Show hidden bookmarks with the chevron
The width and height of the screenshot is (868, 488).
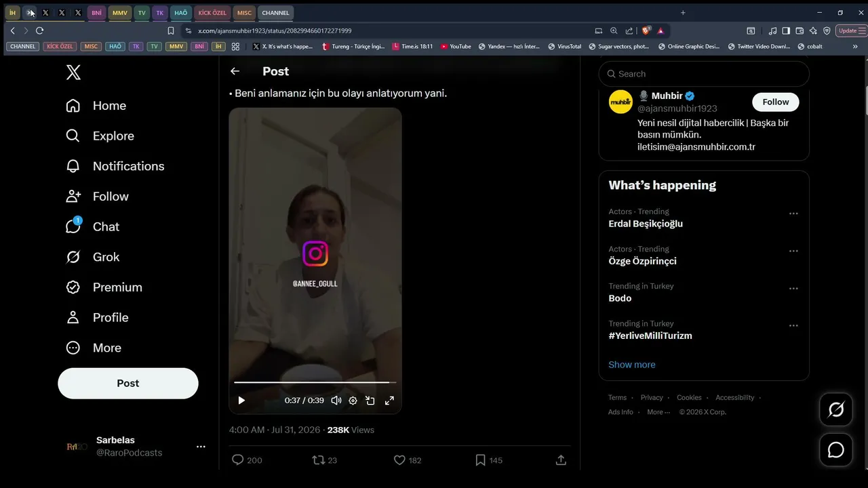(x=855, y=47)
